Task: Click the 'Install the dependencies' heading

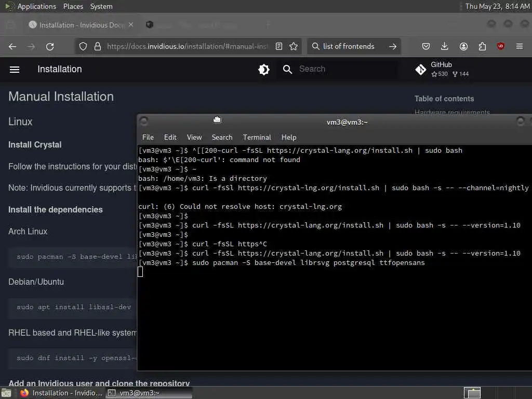Action: tap(55, 210)
